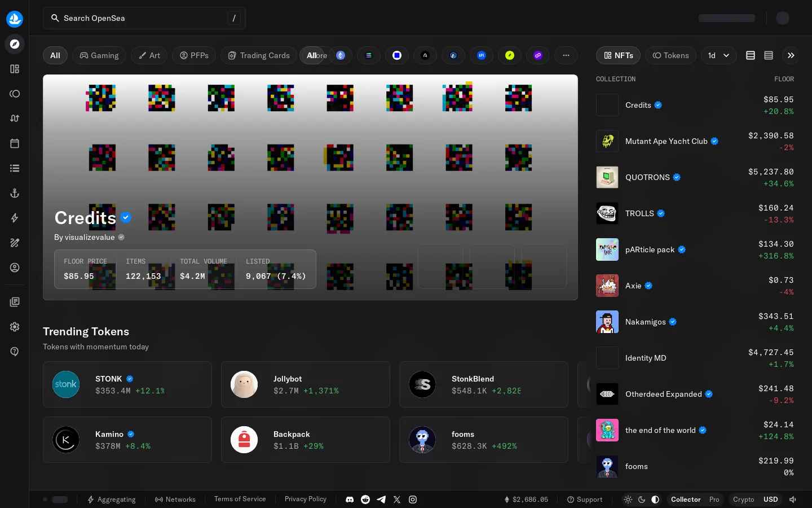Open the fooms trending token card
Viewport: 812px width, 508px height.
point(484,440)
